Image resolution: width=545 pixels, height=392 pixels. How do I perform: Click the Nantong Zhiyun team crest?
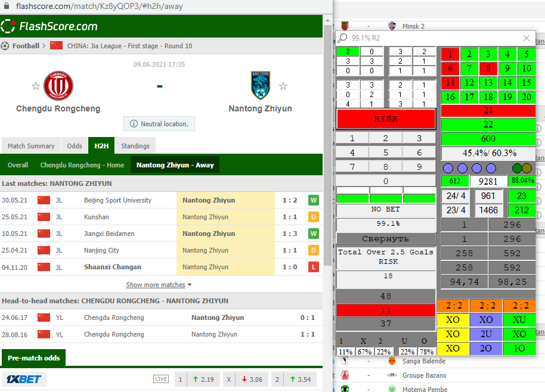pos(261,86)
